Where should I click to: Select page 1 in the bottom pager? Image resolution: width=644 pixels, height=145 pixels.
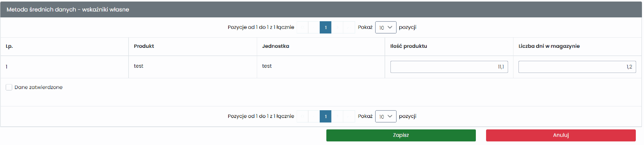coord(326,116)
